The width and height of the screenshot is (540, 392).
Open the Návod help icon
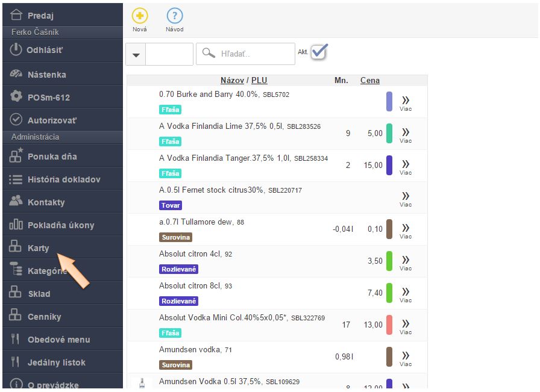click(174, 16)
